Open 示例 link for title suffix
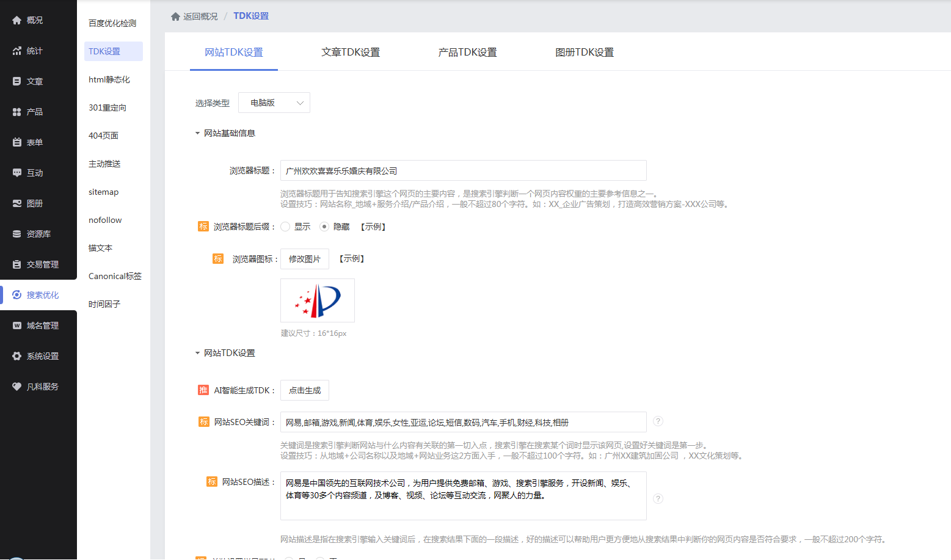 pos(373,227)
